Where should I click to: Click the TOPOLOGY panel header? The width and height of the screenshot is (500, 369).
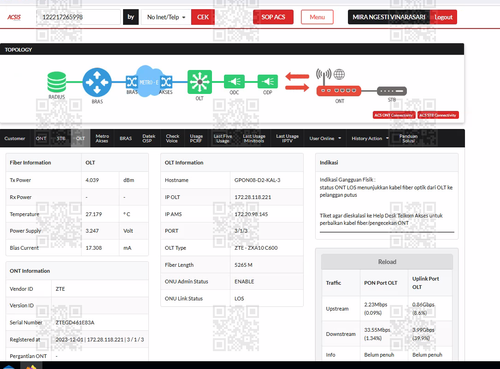point(232,49)
